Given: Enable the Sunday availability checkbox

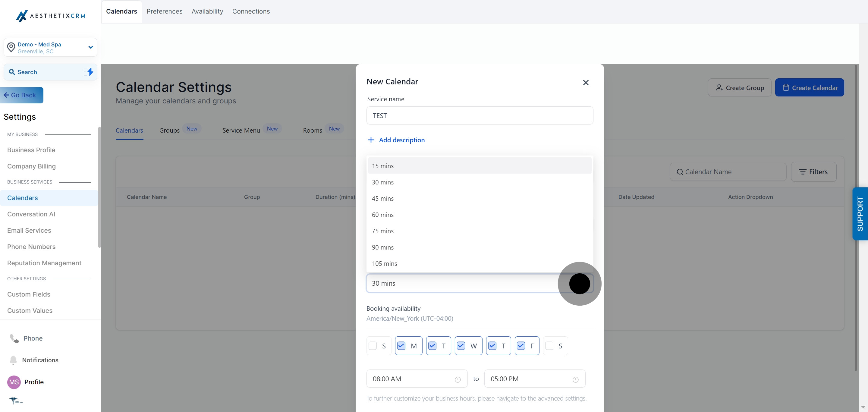Looking at the screenshot, I should tap(373, 346).
